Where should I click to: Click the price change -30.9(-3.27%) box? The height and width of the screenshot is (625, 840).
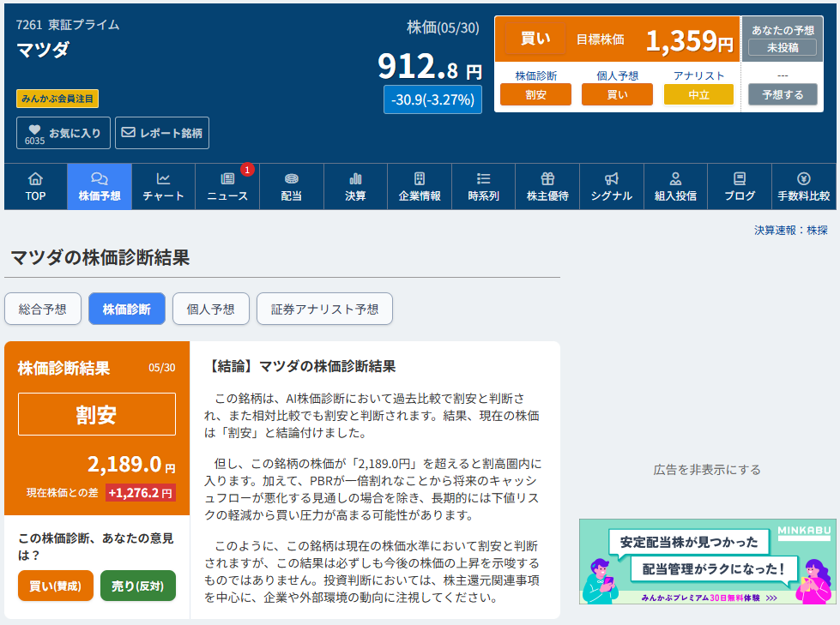click(x=432, y=99)
